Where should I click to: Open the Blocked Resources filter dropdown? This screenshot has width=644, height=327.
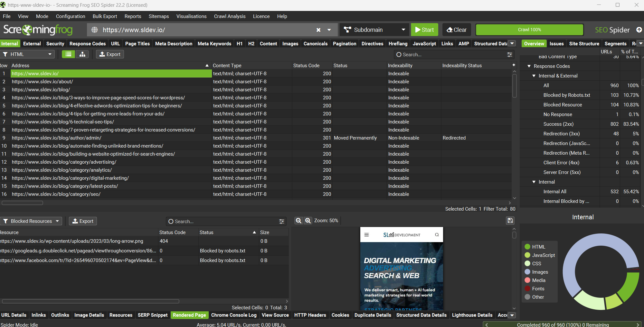point(31,221)
